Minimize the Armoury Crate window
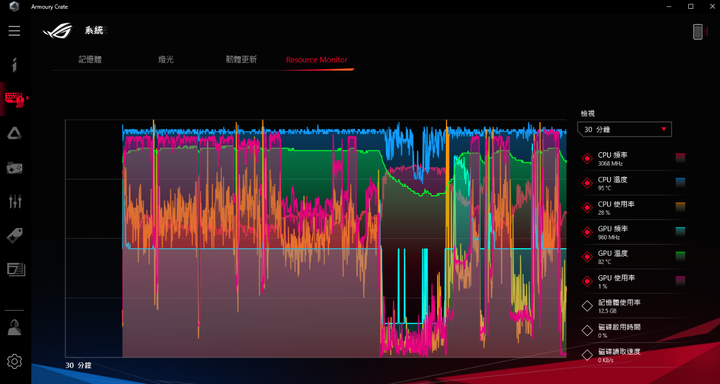Screen dimensions: 720x384 point(669,6)
